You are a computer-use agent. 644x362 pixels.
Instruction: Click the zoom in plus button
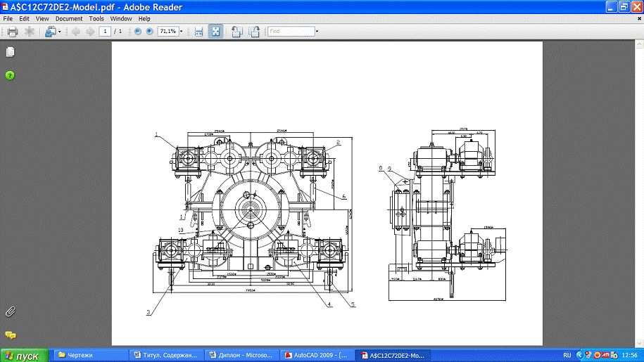[x=149, y=32]
